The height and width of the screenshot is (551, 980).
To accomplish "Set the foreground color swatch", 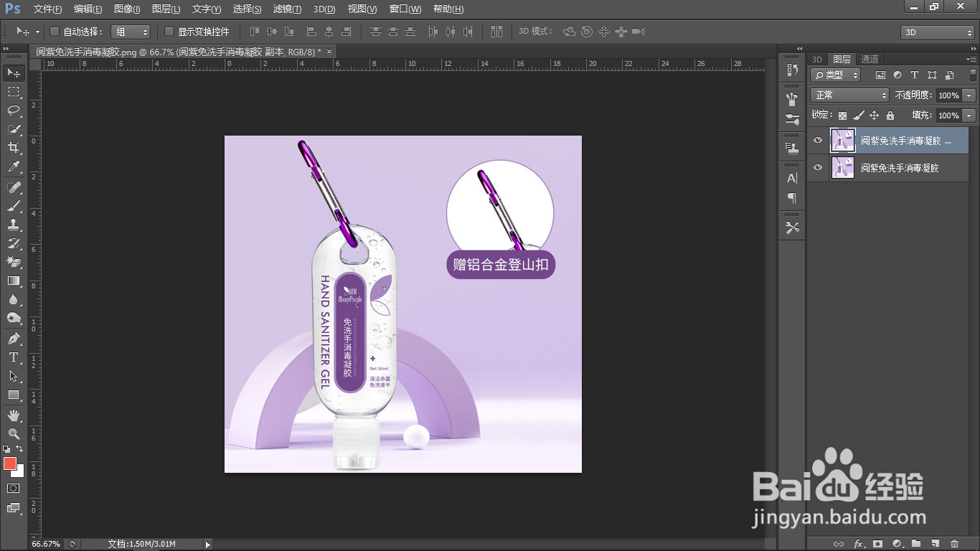I will pyautogui.click(x=10, y=463).
